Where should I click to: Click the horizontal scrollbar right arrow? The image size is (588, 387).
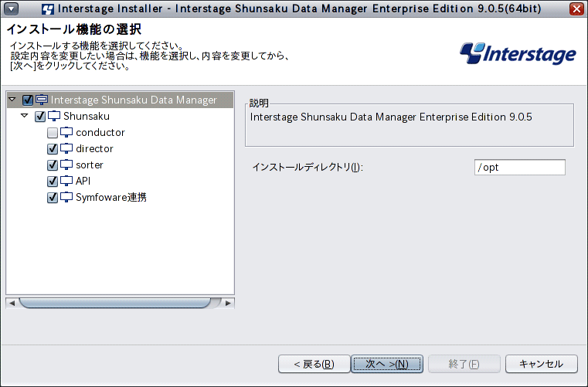pyautogui.click(x=228, y=303)
